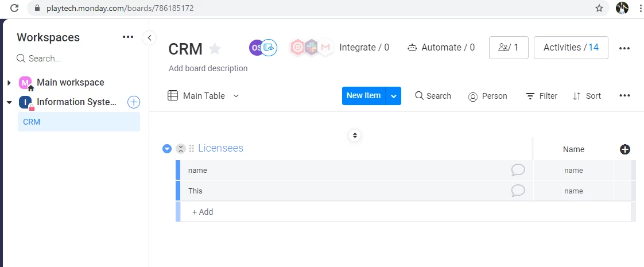
Task: Click the blue color bar of 'name' row
Action: coord(178,170)
